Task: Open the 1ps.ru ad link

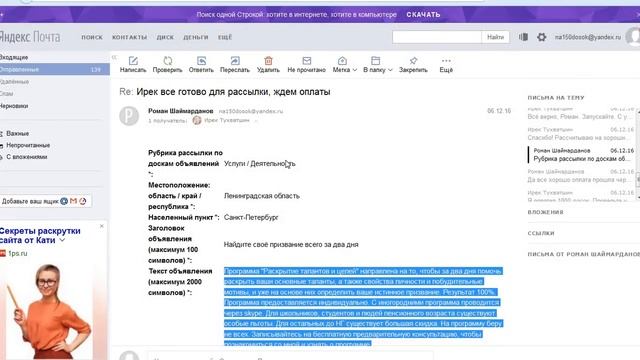Action: (x=18, y=253)
